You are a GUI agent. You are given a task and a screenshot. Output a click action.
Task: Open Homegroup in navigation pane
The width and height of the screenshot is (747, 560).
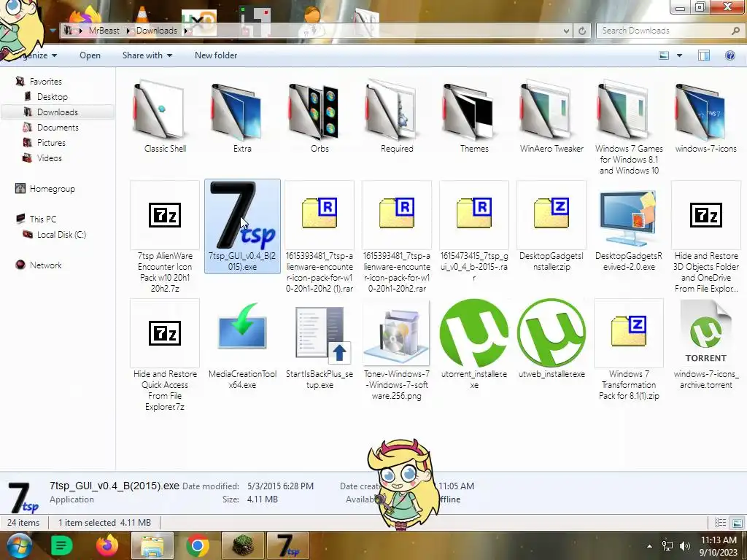52,189
